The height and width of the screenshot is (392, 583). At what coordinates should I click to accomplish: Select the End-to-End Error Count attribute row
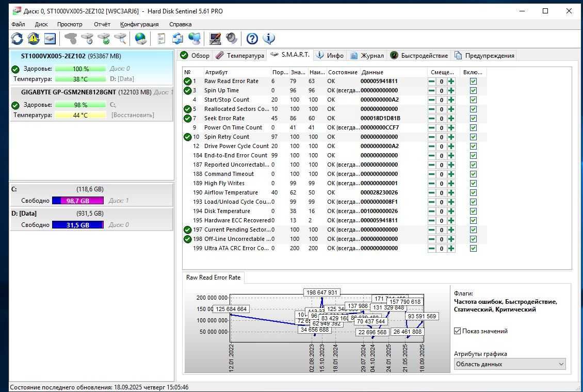(x=335, y=155)
